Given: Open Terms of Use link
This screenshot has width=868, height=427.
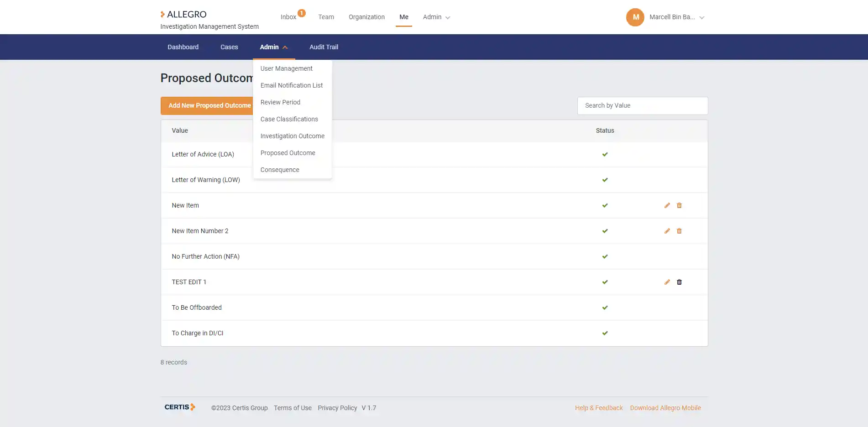Looking at the screenshot, I should coord(293,408).
